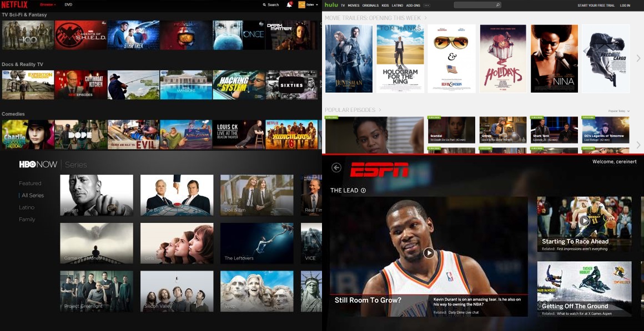Open Hacking the System thumbnail

click(239, 84)
